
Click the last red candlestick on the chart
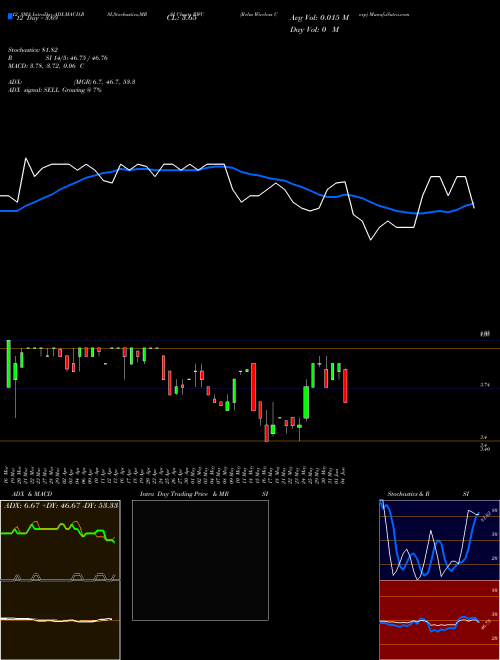[345, 386]
